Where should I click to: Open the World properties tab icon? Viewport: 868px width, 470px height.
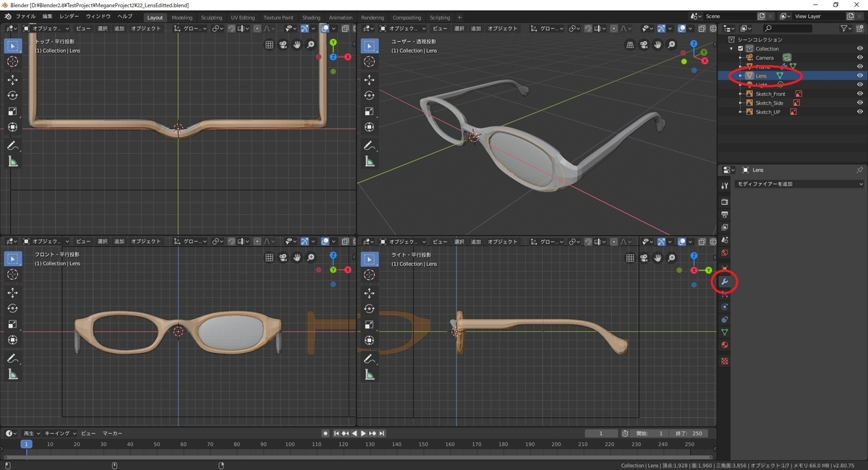pyautogui.click(x=725, y=253)
